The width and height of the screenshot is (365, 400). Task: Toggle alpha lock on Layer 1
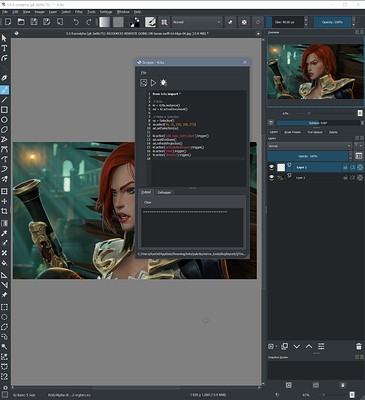[x=360, y=178]
